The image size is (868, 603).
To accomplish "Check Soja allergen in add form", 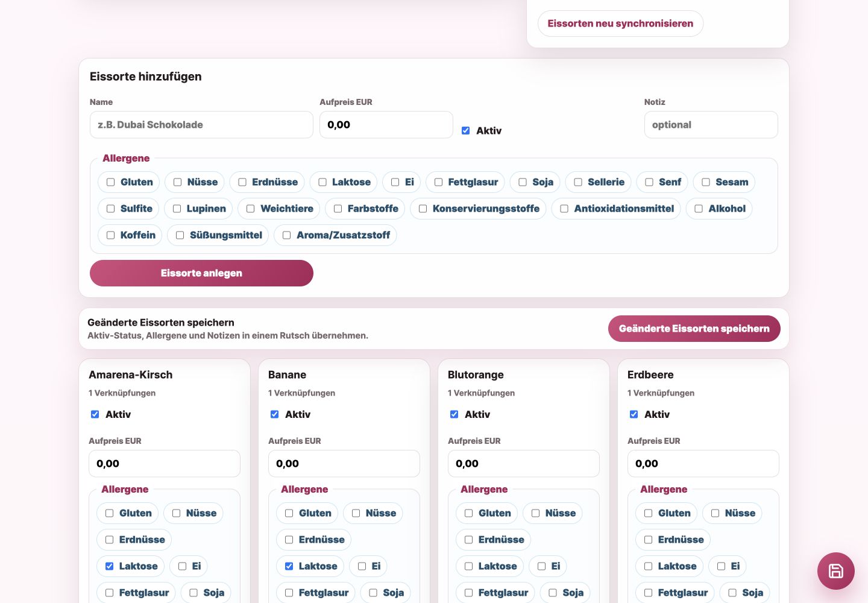I will 523,182.
